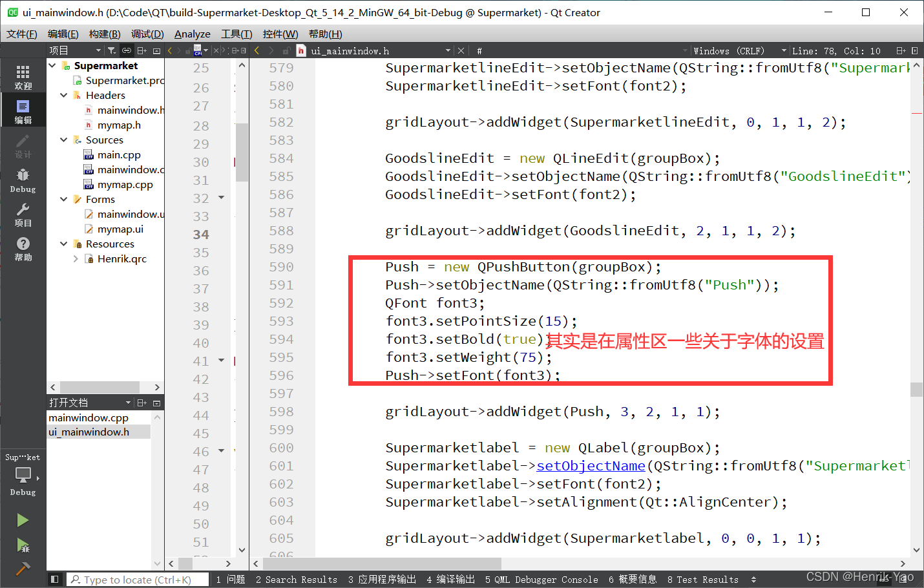Screen dimensions: 924x588
Task: Open the 调试(D) menu
Action: click(147, 34)
